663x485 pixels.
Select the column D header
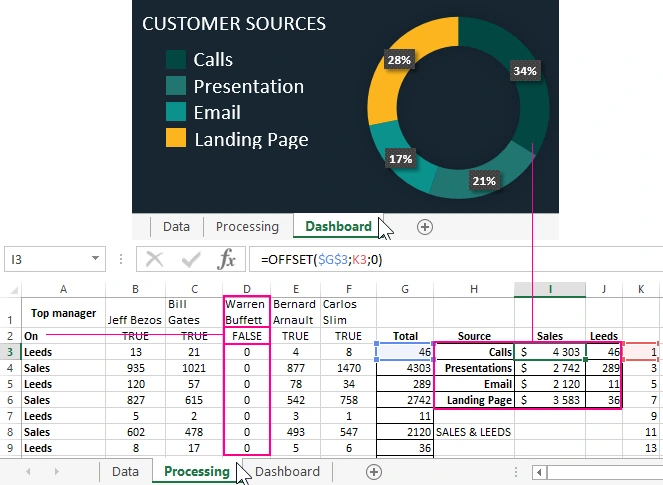pos(246,289)
